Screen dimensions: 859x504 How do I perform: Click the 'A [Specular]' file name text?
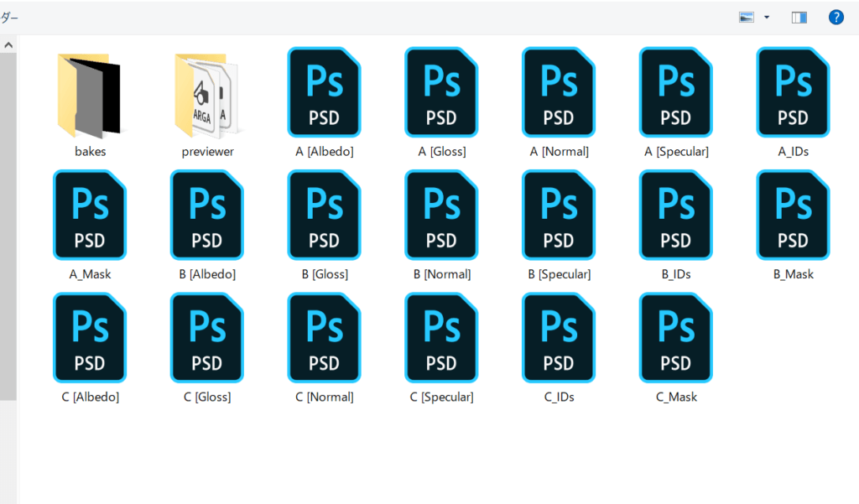click(677, 152)
